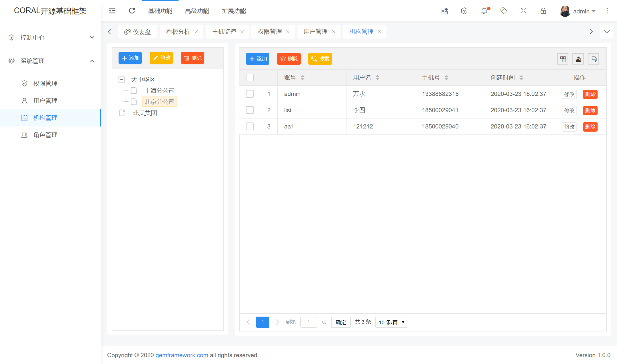This screenshot has width=617, height=364.
Task: Click 添加 button in the organization tree panel
Action: 130,58
